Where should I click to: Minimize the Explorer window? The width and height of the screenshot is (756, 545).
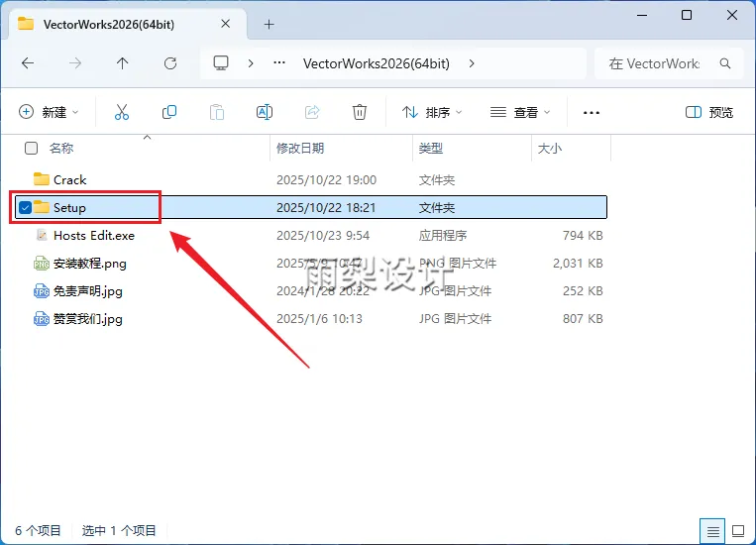[642, 16]
